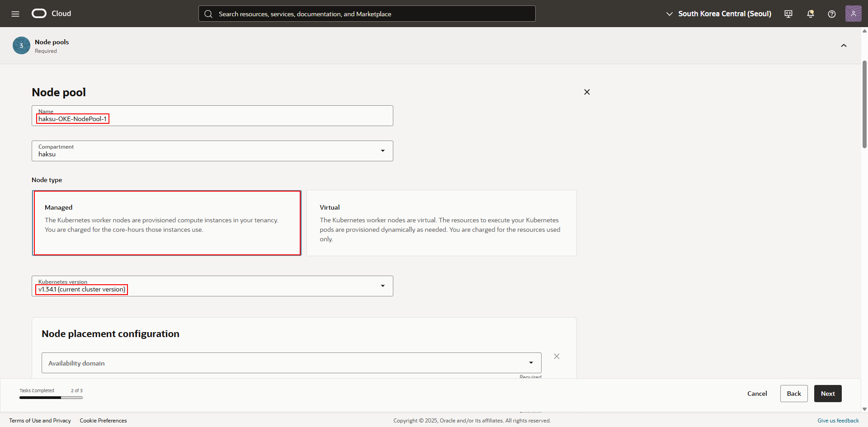The image size is (868, 427).
Task: Click the node pool Name field
Action: [x=212, y=118]
